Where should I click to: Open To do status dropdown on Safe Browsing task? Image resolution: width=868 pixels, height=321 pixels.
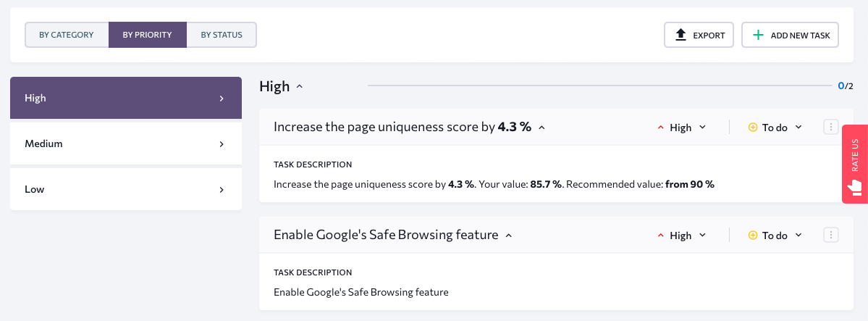tap(775, 235)
